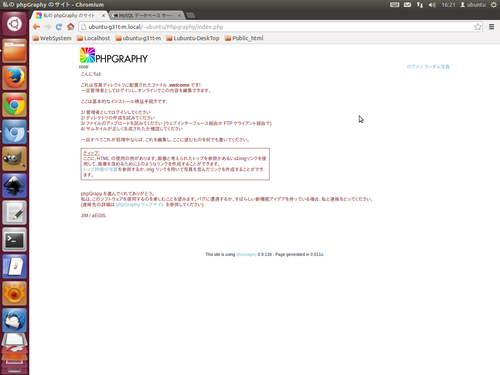Screen dimensions: 500x375
Task: Launch Google Chrome from the launcher
Action: (14, 105)
